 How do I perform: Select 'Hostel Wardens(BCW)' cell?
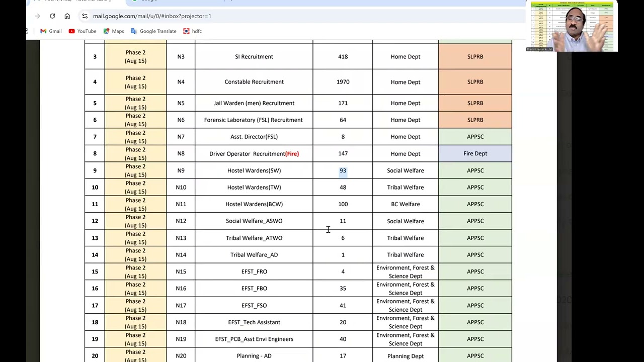pyautogui.click(x=254, y=204)
